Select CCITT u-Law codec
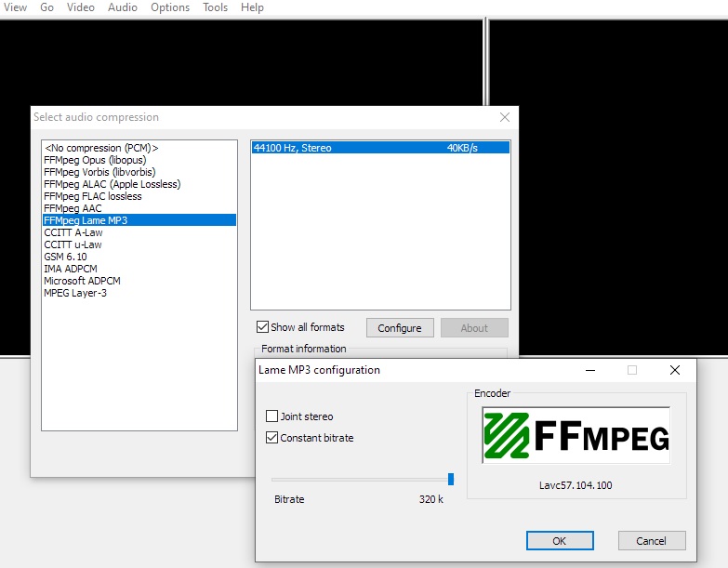The width and height of the screenshot is (728, 568). coord(139,244)
